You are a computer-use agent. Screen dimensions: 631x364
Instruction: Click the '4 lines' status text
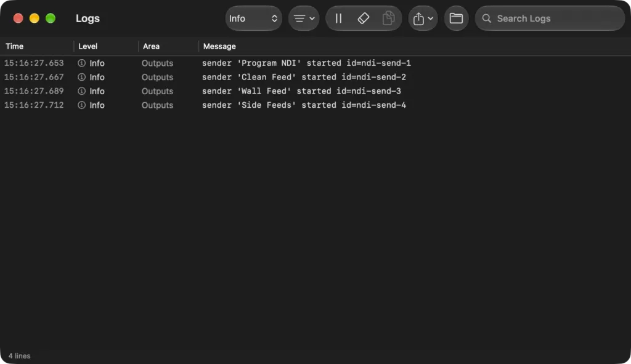19,356
